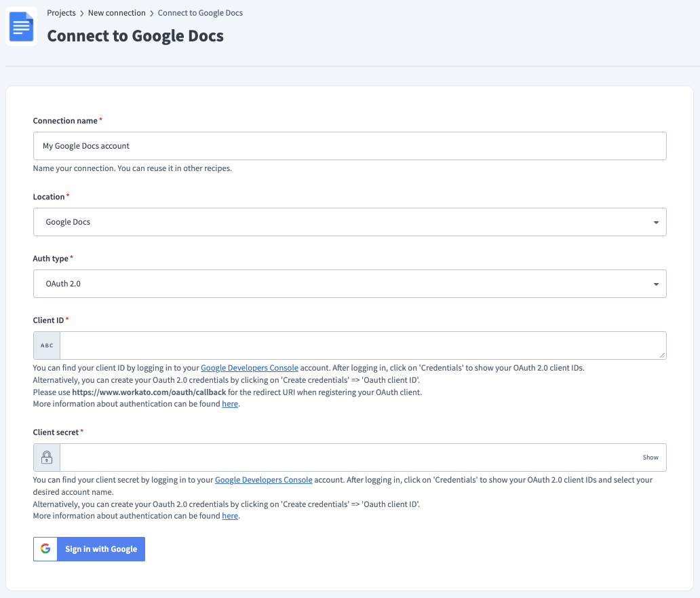
Task: Click the chevron on the Location selector
Action: point(655,221)
